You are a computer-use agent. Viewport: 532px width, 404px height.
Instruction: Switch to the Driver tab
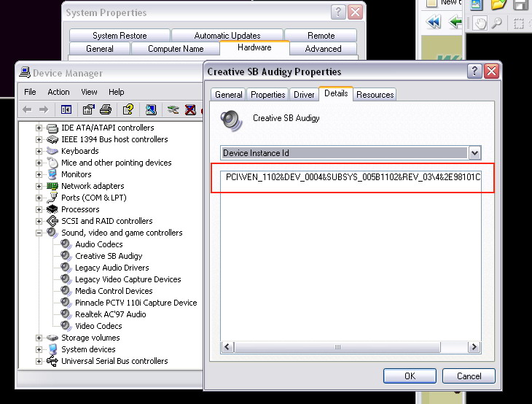click(304, 95)
